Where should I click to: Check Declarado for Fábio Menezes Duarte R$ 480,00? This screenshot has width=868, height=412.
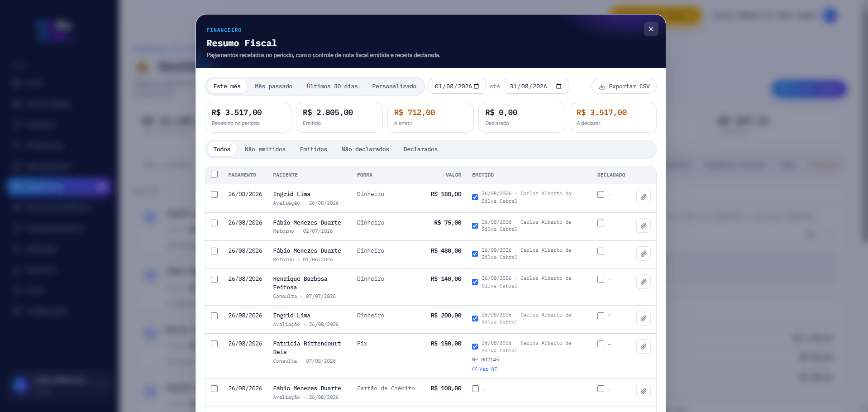click(601, 251)
